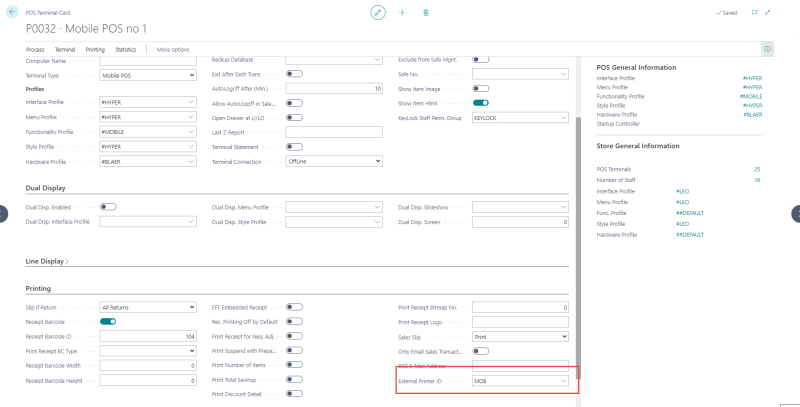
Task: Click AutoLogoff After (Min.) field
Action: pos(334,89)
